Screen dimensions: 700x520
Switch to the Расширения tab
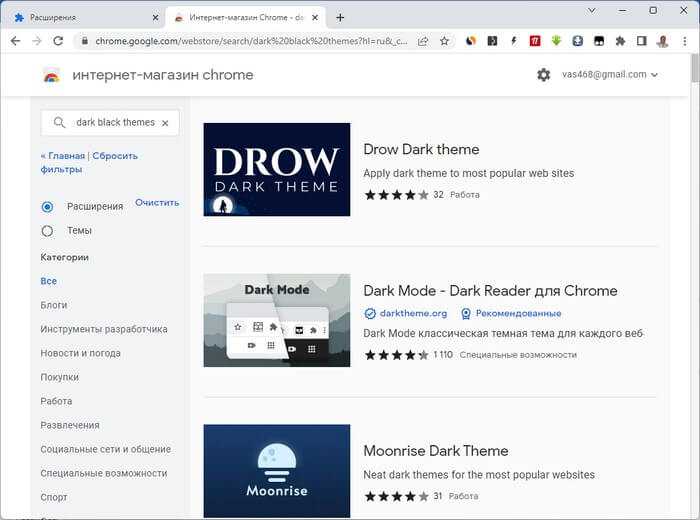click(x=85, y=17)
